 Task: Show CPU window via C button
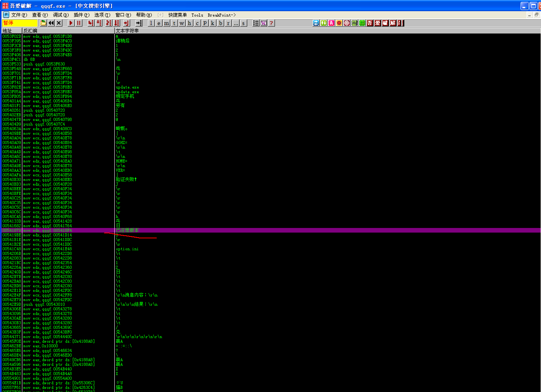[198, 23]
